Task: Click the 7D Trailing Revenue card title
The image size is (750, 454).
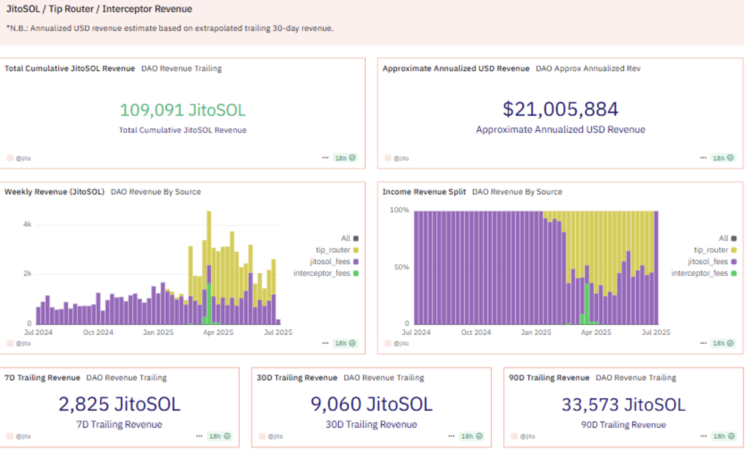Action: tap(42, 377)
